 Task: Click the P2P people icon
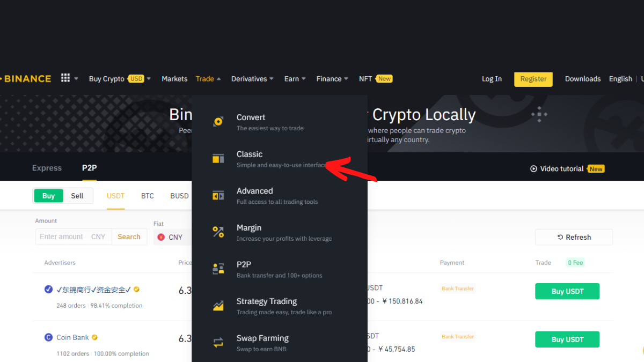[x=218, y=269]
